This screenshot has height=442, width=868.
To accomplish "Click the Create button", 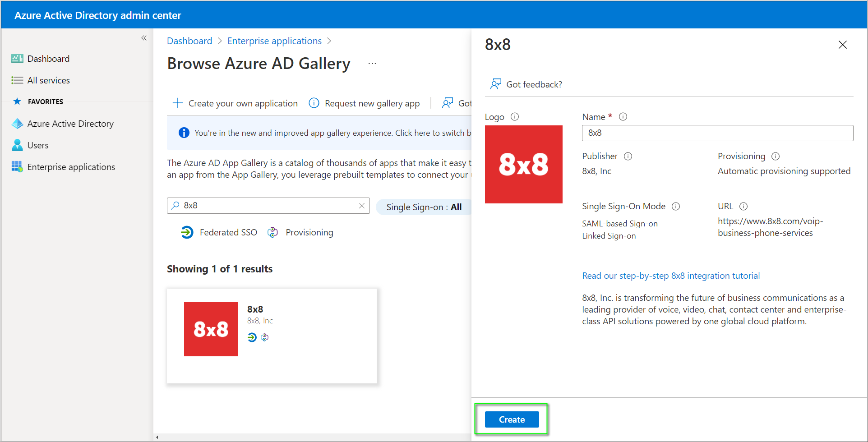I will pos(512,419).
